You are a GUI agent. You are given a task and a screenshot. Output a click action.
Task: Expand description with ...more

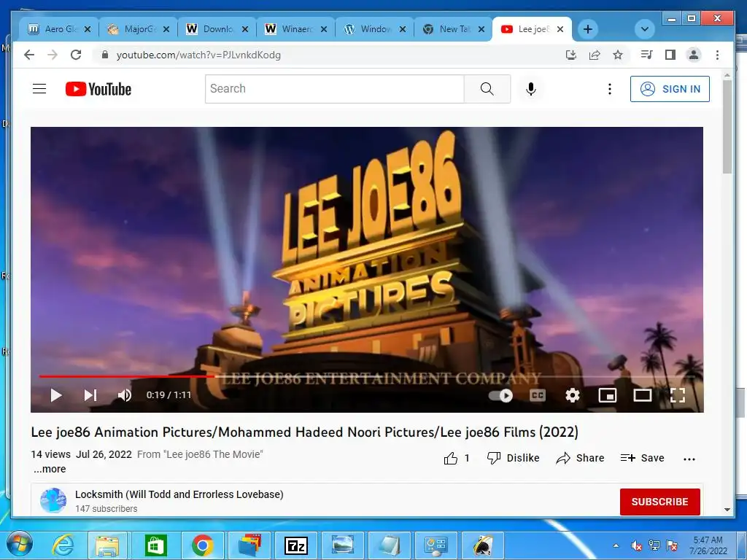coord(50,469)
